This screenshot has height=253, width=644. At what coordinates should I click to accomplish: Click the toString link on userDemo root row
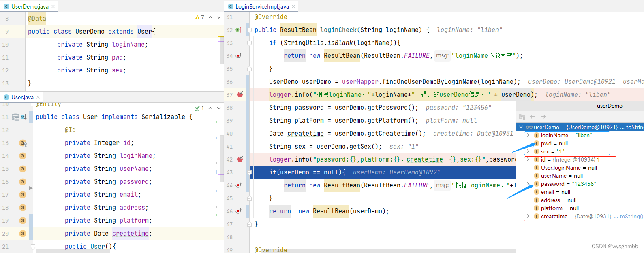pyautogui.click(x=635, y=127)
